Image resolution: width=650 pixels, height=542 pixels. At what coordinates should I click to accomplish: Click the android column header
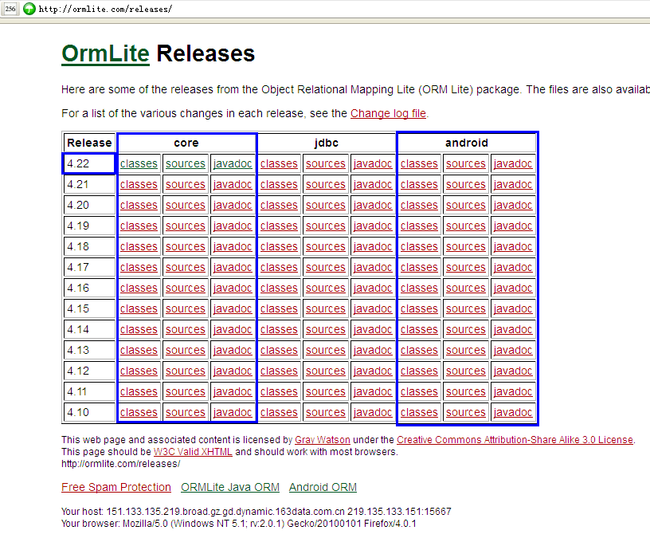click(466, 143)
